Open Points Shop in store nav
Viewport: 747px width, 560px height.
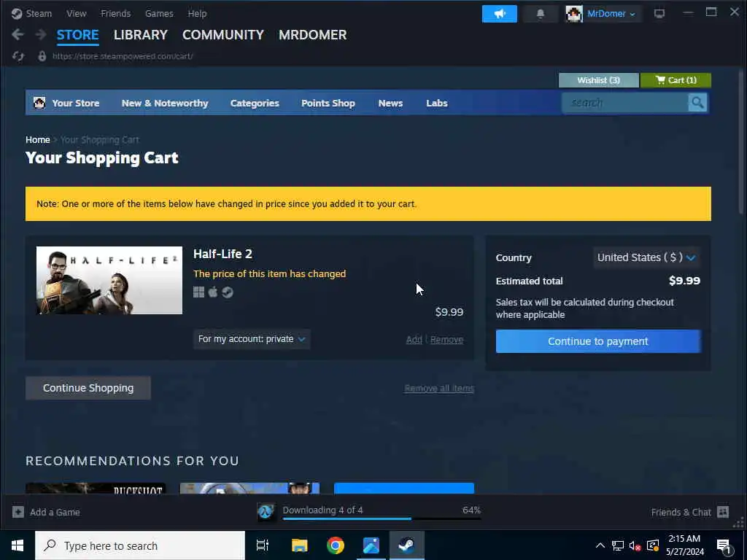(x=328, y=103)
